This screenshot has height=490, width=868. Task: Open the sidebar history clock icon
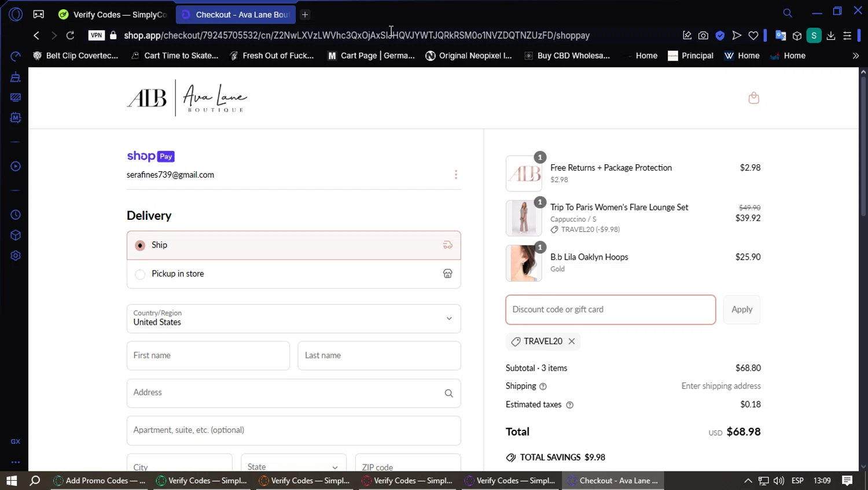click(16, 215)
